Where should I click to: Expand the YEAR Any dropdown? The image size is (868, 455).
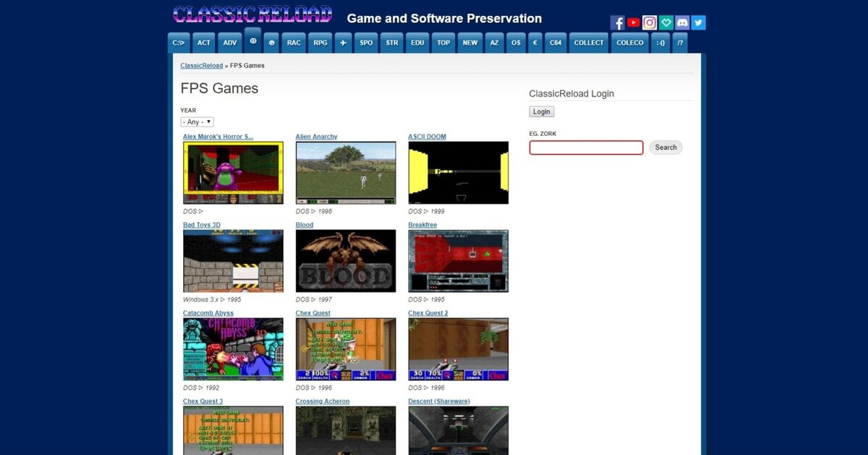(x=197, y=122)
